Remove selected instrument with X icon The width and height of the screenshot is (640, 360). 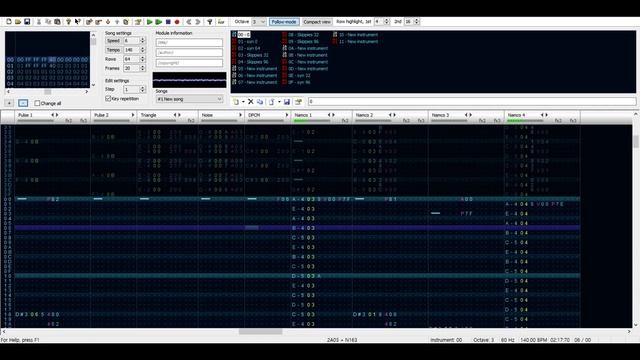pos(251,102)
